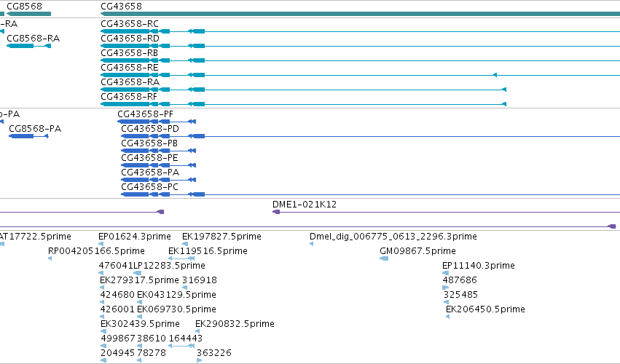
Task: Open transcript CG43658-RF label
Action: point(129,96)
